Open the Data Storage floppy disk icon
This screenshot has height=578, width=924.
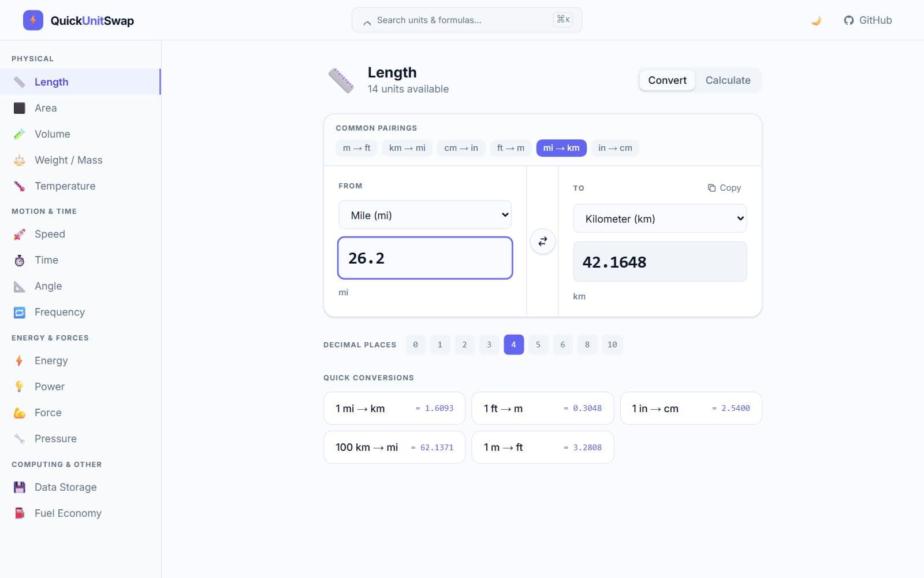20,487
